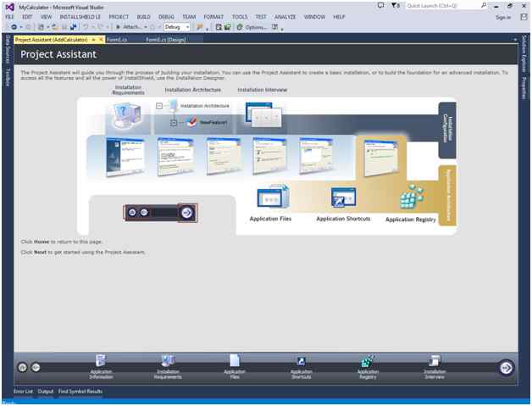Open the TEST menu
532x406 pixels.
point(261,17)
